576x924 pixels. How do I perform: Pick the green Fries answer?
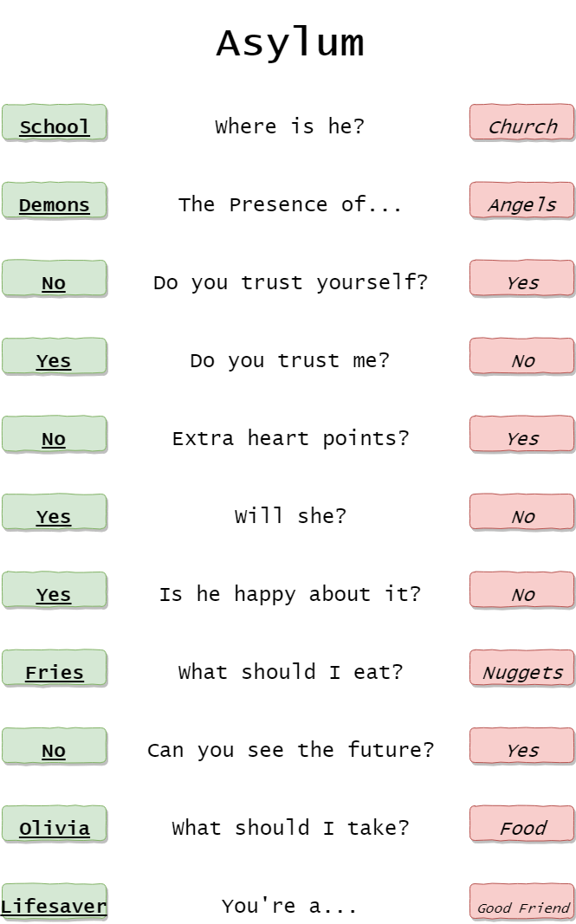pos(54,669)
